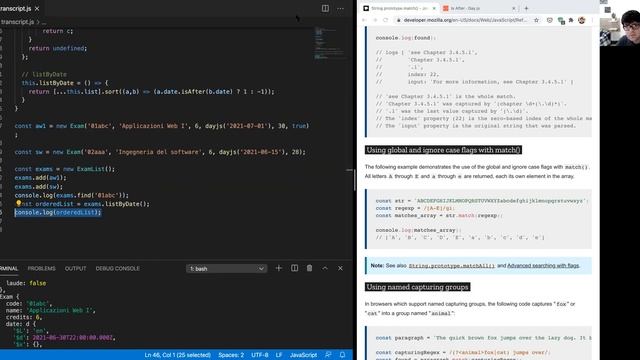Switch to the OUTPUT panel tab
Image resolution: width=640 pixels, height=360 pixels.
76,269
